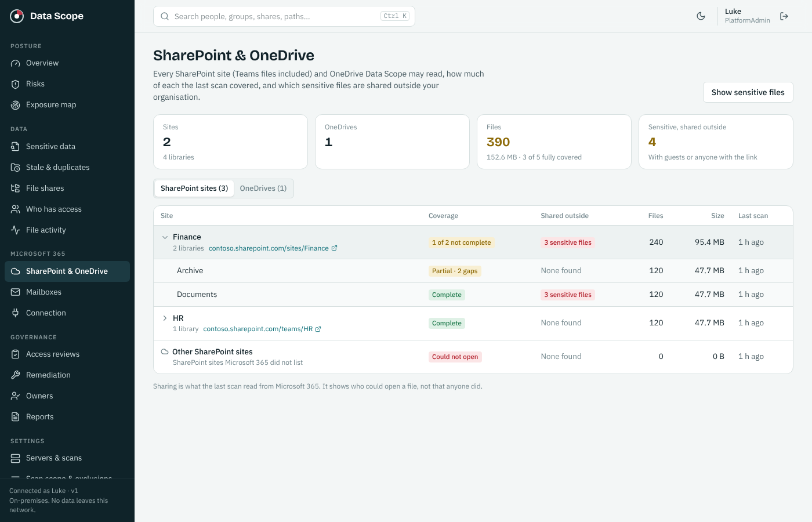Click the sign out icon beside Luke

coord(784,16)
